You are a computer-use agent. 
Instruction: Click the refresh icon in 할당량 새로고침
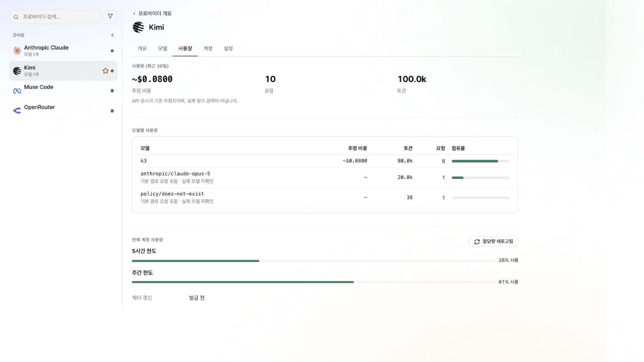(x=477, y=242)
